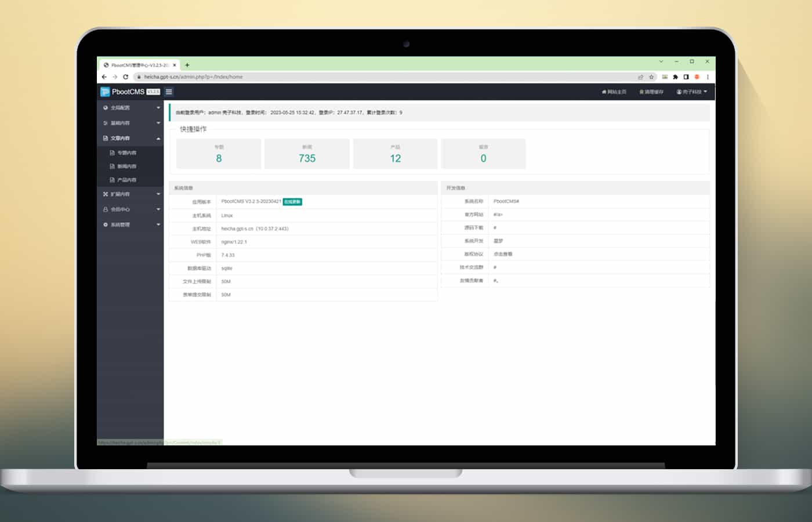Image resolution: width=812 pixels, height=522 pixels.
Task: Click the lock icon of 会员中心
Action: (x=106, y=209)
